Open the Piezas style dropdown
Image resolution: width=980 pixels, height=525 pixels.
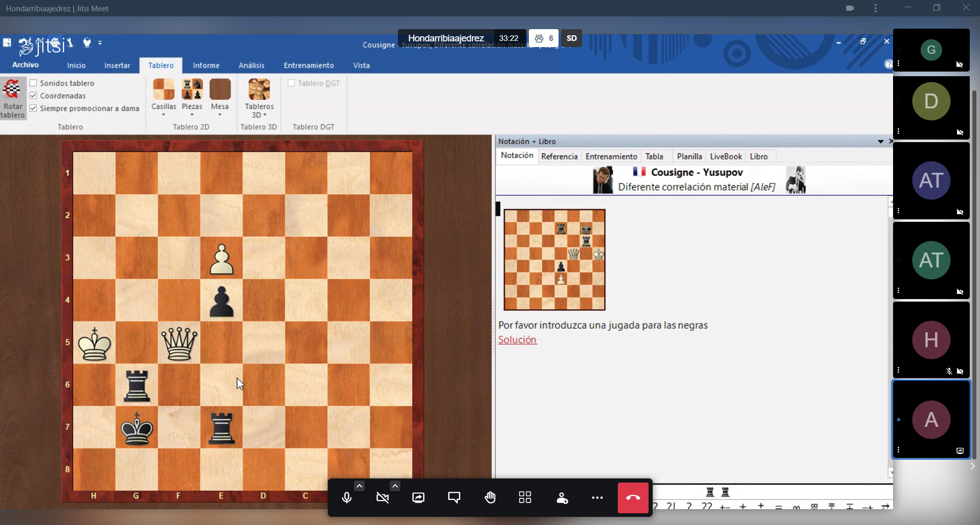(192, 115)
